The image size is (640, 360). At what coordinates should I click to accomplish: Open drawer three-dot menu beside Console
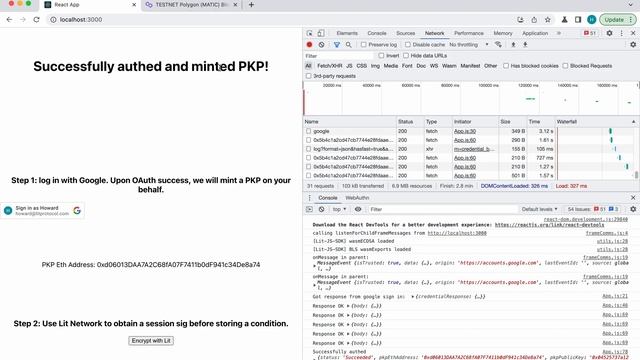(x=309, y=198)
